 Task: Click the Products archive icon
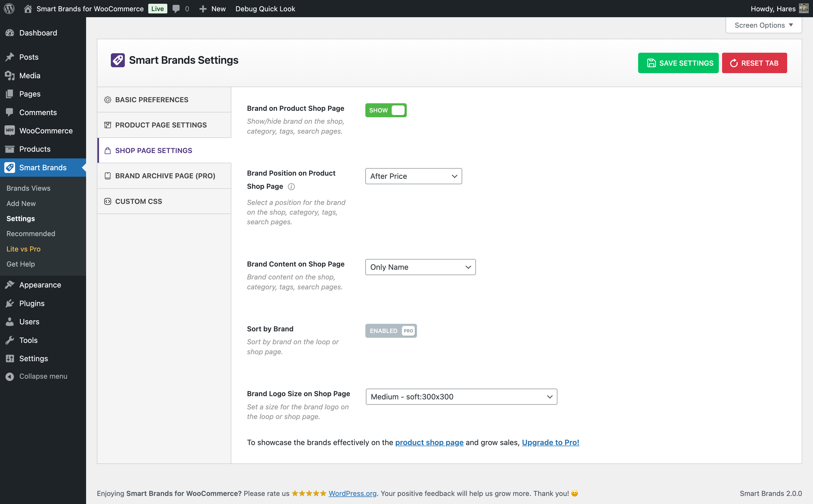click(10, 149)
